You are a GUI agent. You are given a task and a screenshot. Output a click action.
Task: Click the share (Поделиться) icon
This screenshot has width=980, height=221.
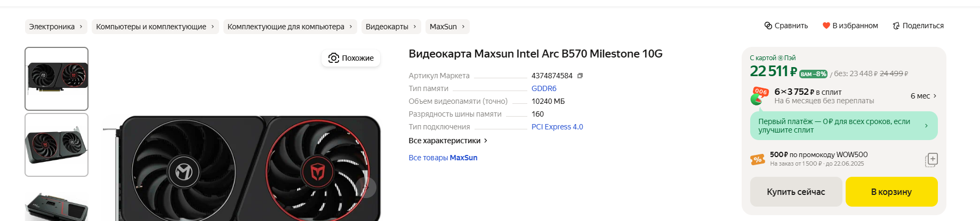(896, 26)
